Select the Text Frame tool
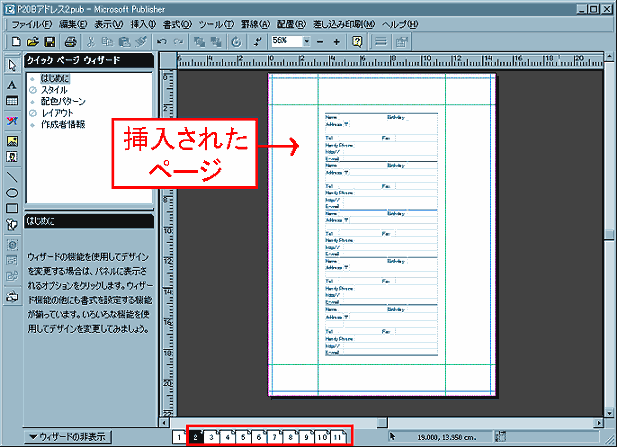 coord(12,85)
